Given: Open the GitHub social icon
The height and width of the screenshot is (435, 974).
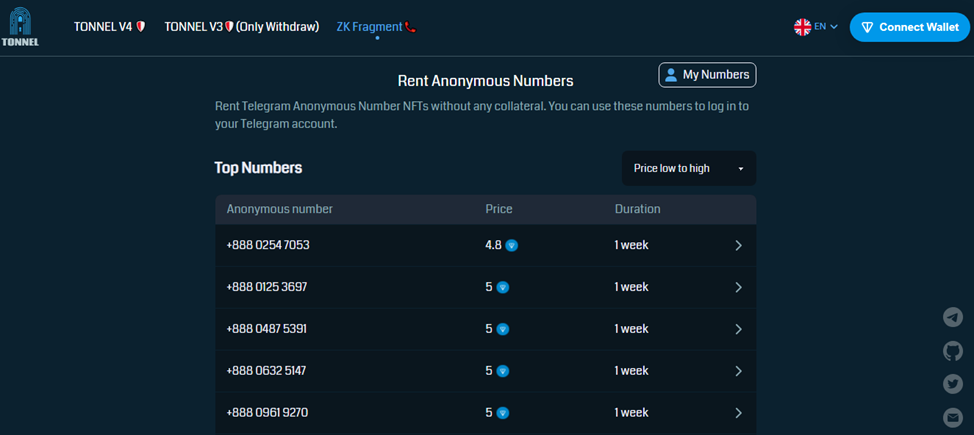Looking at the screenshot, I should (953, 351).
